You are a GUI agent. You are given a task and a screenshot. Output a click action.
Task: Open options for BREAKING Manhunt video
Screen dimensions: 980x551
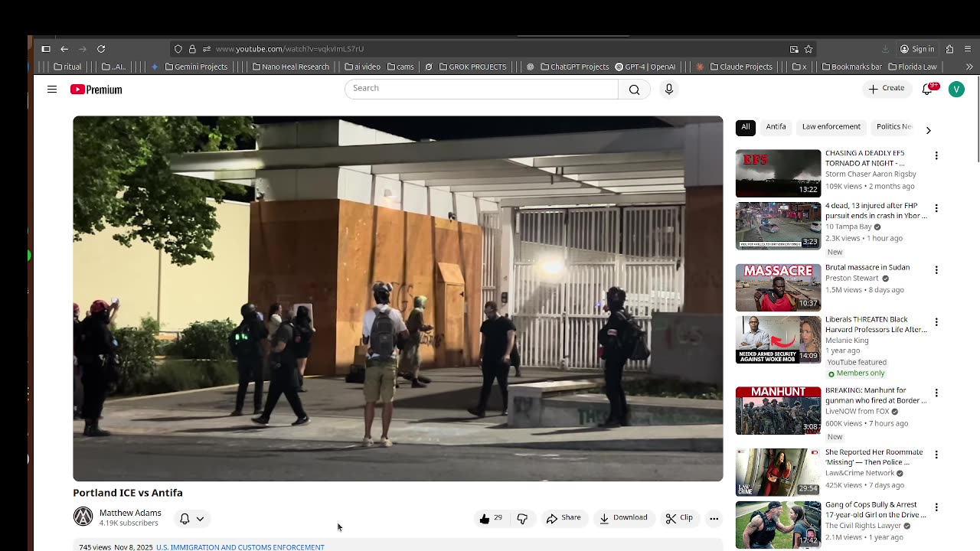click(x=936, y=393)
